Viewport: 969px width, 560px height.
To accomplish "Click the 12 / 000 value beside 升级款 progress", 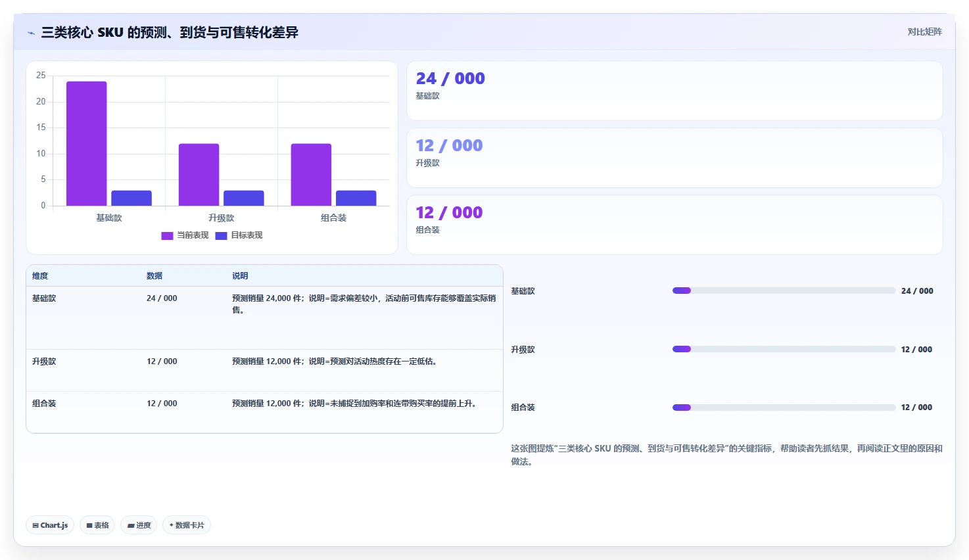I will pos(916,350).
